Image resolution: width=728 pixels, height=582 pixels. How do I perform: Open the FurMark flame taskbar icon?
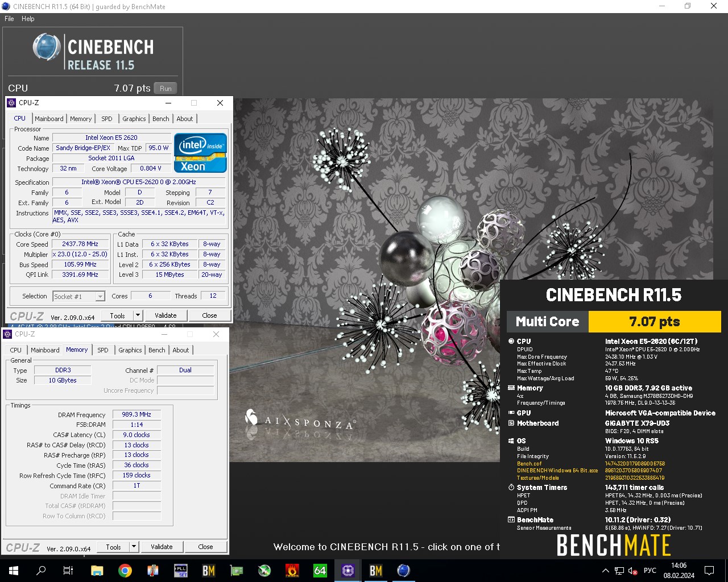[x=292, y=570]
